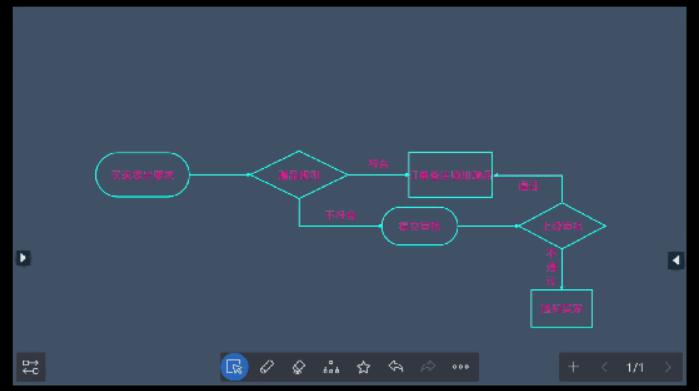Click the 1/1 page indicator

click(635, 367)
